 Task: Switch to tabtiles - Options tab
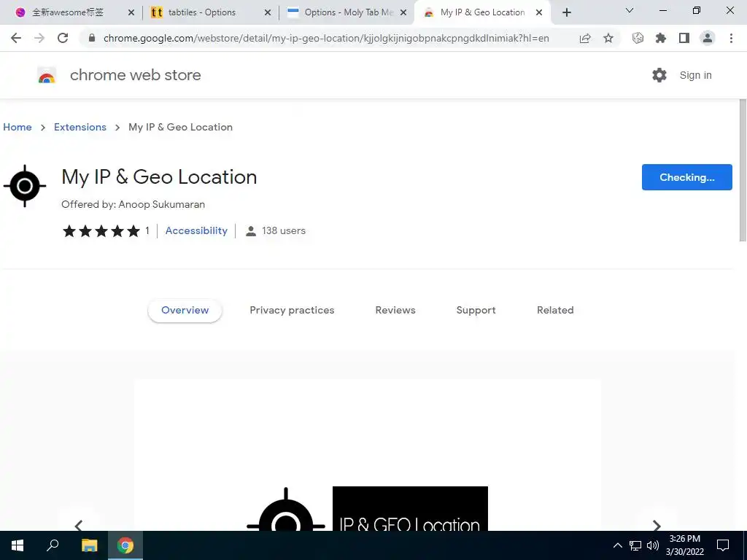click(x=202, y=12)
